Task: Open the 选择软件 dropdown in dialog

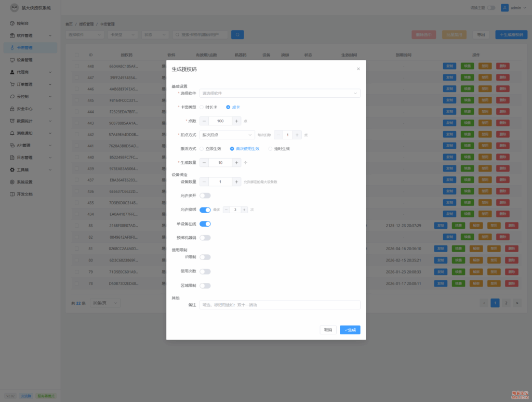Action: tap(280, 93)
